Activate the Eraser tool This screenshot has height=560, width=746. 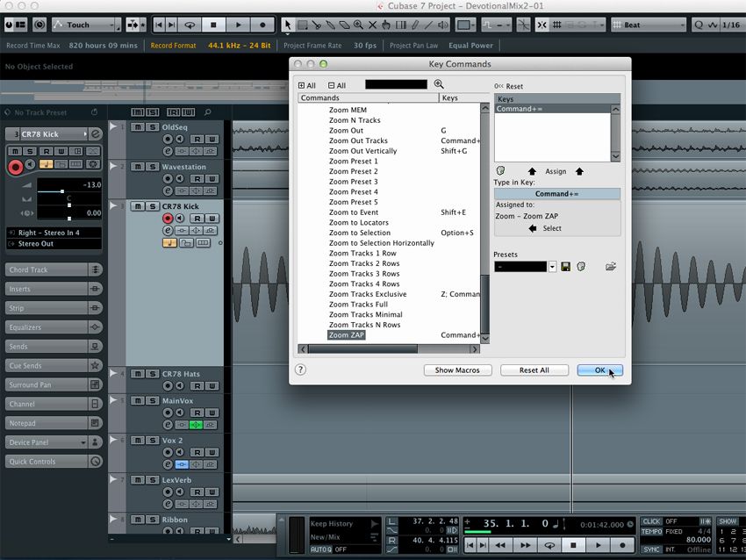(x=344, y=24)
